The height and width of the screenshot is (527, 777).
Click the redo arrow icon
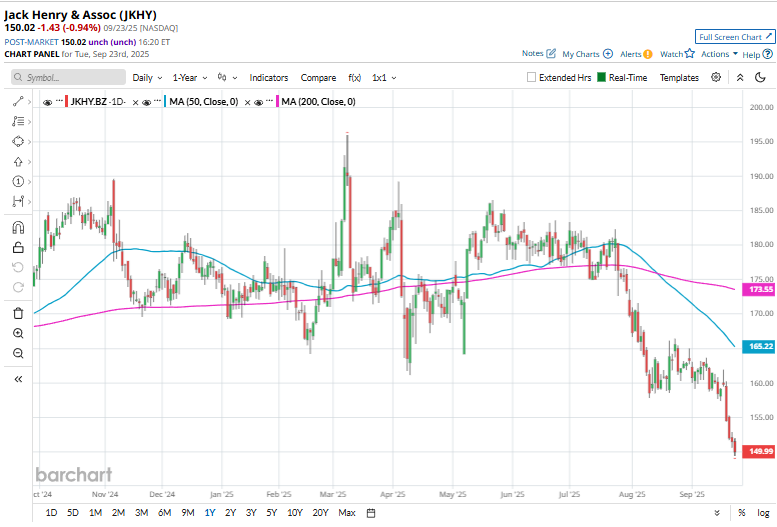tap(18, 287)
